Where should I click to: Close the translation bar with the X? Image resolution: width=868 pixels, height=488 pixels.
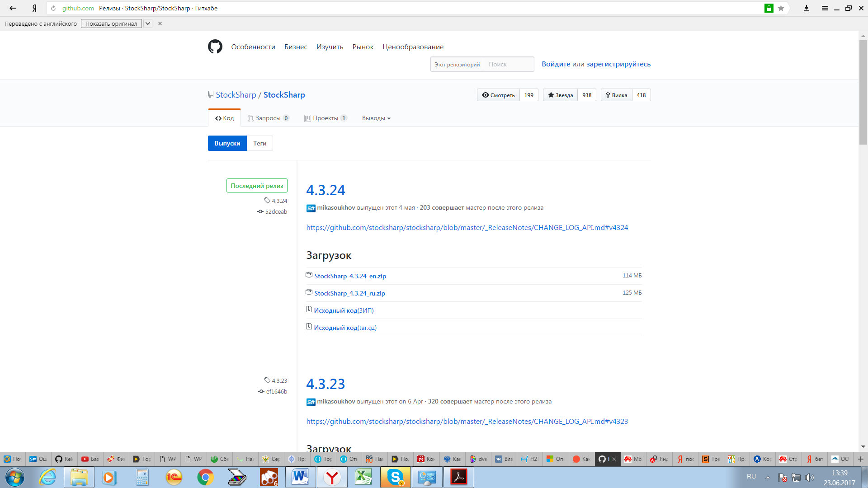(x=160, y=23)
